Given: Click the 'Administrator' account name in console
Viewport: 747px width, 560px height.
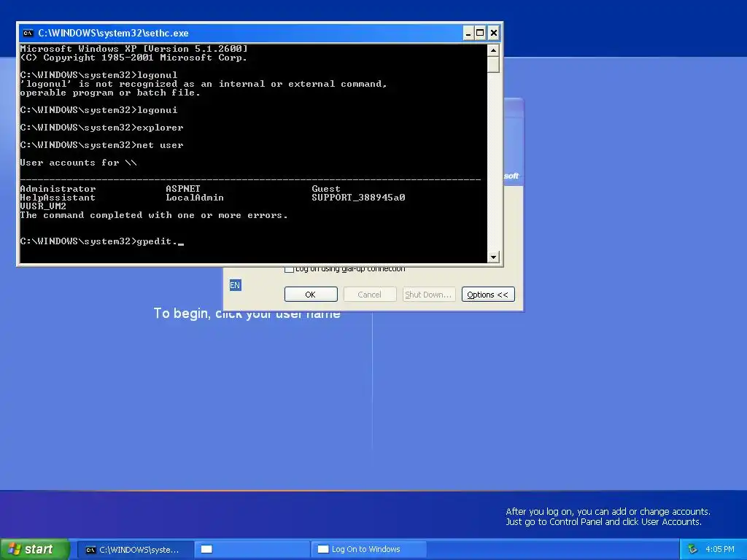Looking at the screenshot, I should pos(58,189).
